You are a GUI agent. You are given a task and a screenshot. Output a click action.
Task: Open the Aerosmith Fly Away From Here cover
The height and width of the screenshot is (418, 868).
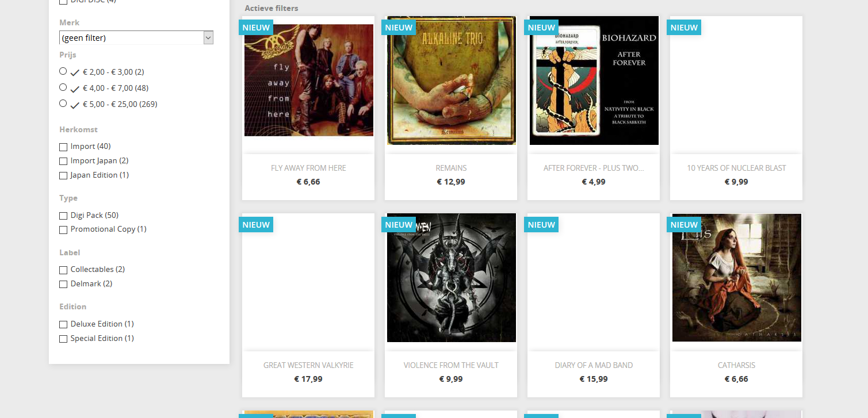[x=309, y=80]
